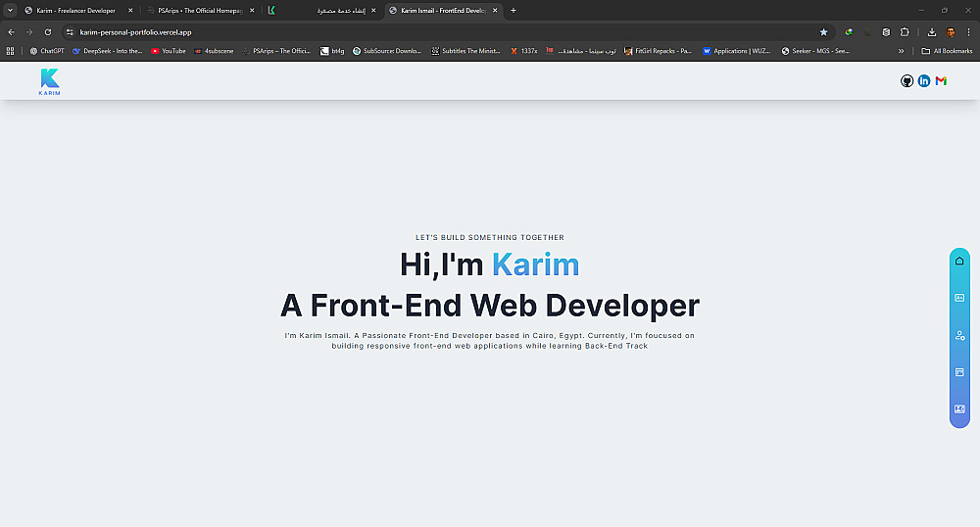Close the PSArips tab

pos(252,11)
